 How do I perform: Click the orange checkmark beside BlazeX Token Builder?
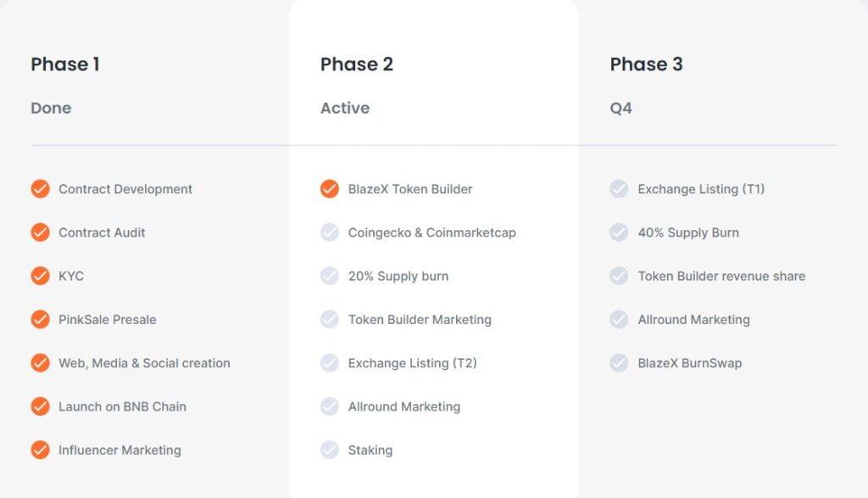[x=330, y=189]
